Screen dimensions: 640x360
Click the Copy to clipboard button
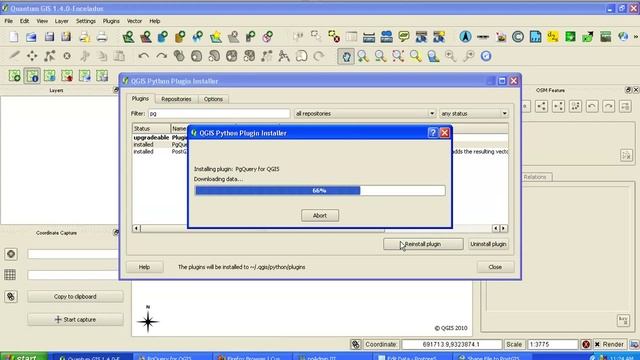tap(75, 297)
